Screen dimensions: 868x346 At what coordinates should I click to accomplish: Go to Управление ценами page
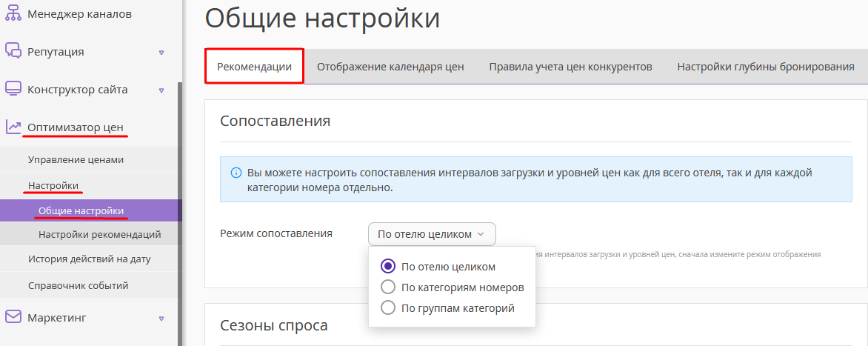pos(89,159)
